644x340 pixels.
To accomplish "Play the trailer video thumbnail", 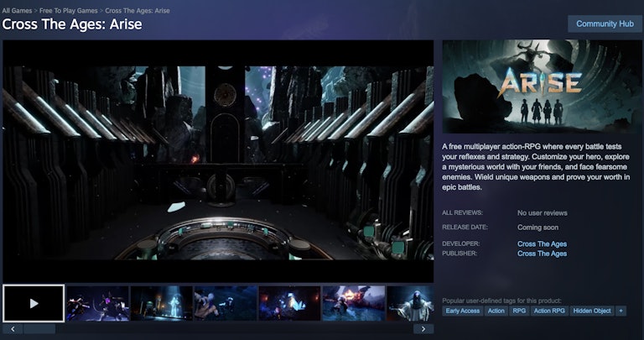I will coord(34,303).
